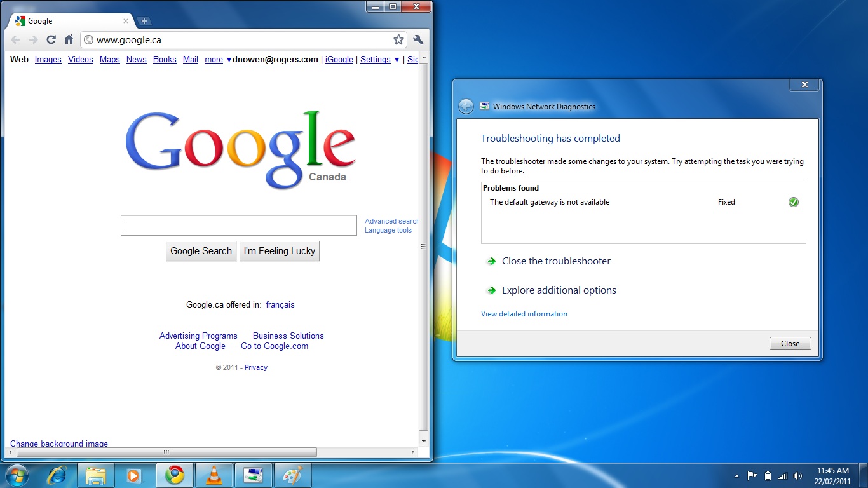Image resolution: width=868 pixels, height=488 pixels.
Task: Open the Books link
Action: (x=165, y=59)
